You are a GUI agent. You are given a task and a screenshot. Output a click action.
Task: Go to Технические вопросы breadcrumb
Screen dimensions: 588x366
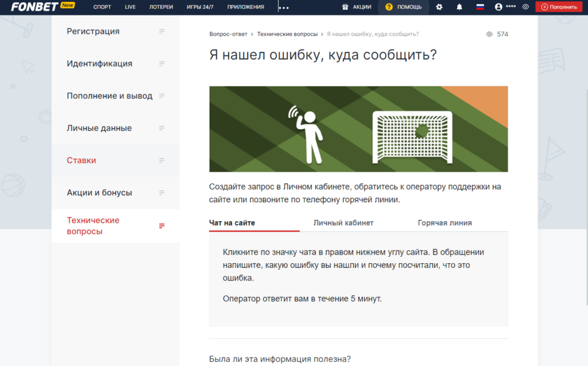287,34
